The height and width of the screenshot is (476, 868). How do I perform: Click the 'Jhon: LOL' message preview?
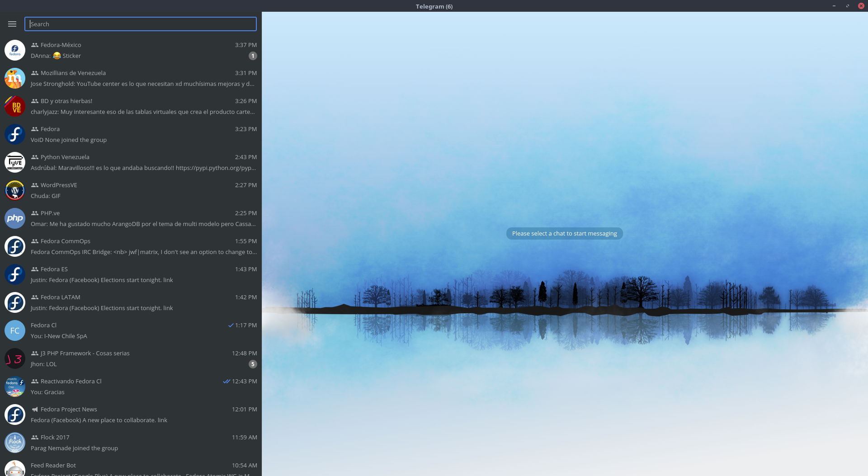44,364
